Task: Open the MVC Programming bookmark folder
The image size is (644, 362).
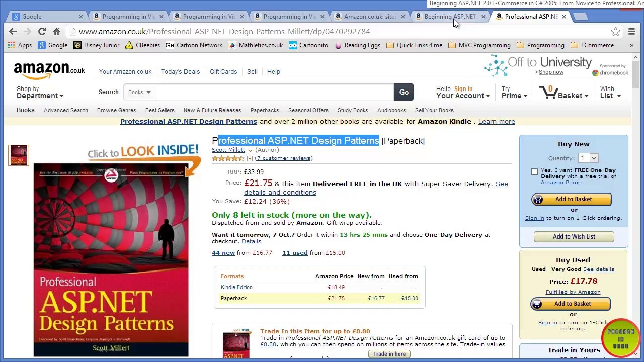Action: click(x=479, y=45)
